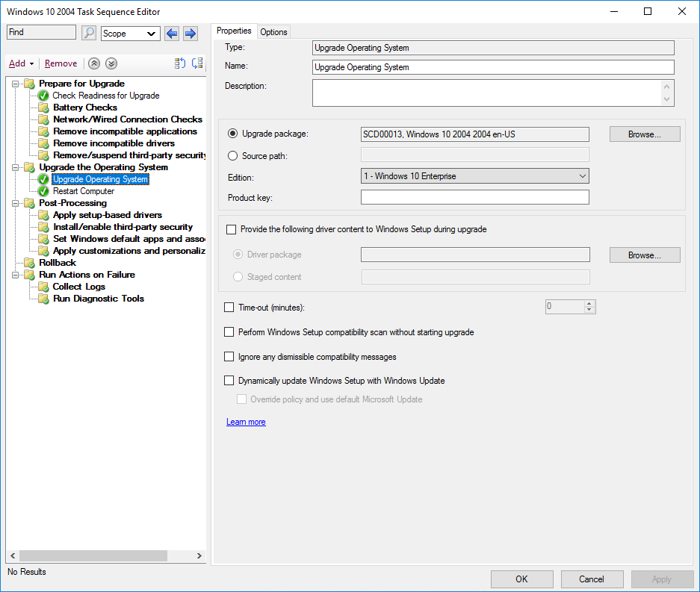Screen dimensions: 700x592
Task: Check Perform Windows Setup compatibility scan
Action: point(229,332)
